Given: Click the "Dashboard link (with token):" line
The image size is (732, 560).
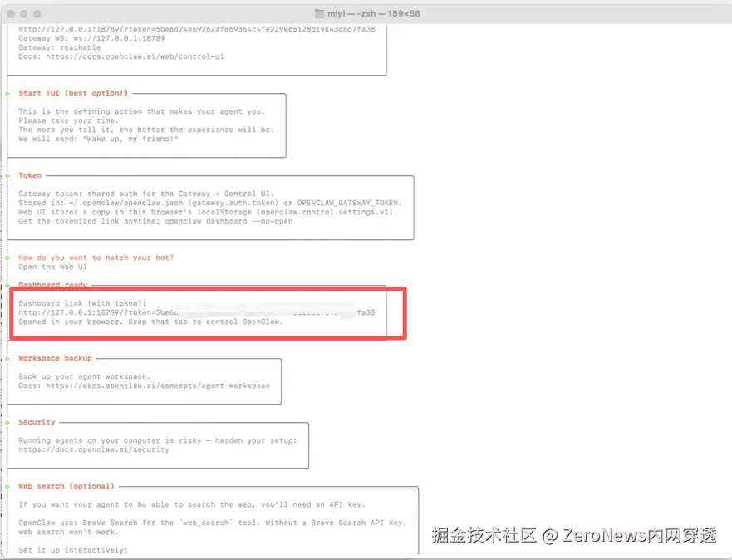Looking at the screenshot, I should pyautogui.click(x=82, y=303).
